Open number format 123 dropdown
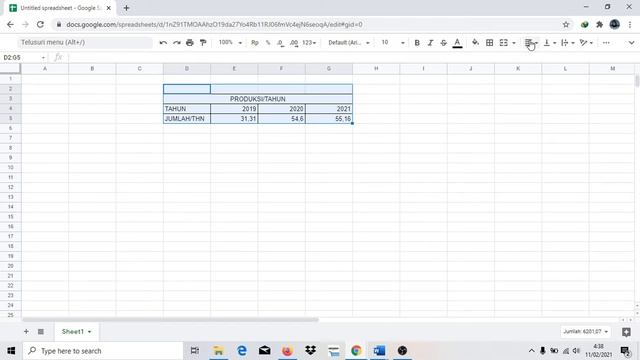 [309, 42]
